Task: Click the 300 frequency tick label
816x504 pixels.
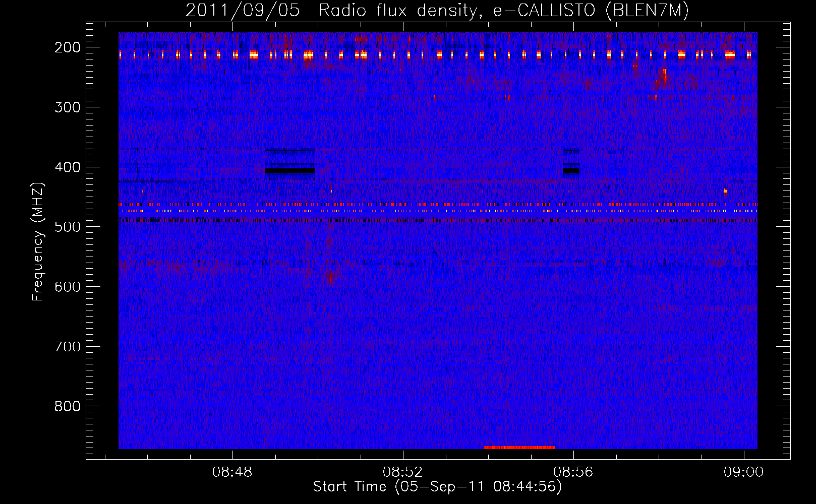Action: pyautogui.click(x=68, y=107)
